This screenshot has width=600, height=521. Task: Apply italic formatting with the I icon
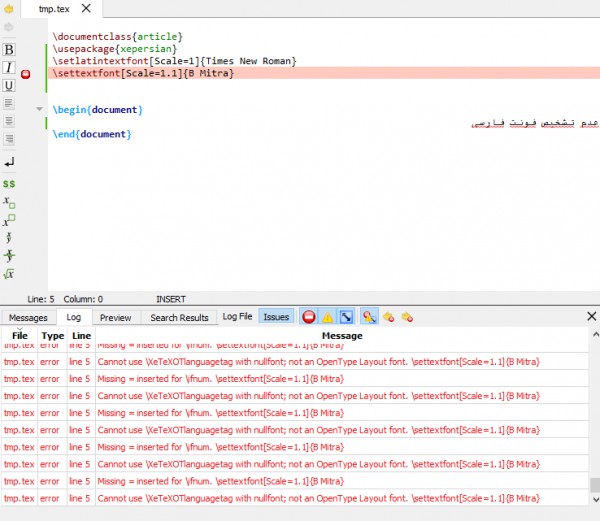click(9, 68)
